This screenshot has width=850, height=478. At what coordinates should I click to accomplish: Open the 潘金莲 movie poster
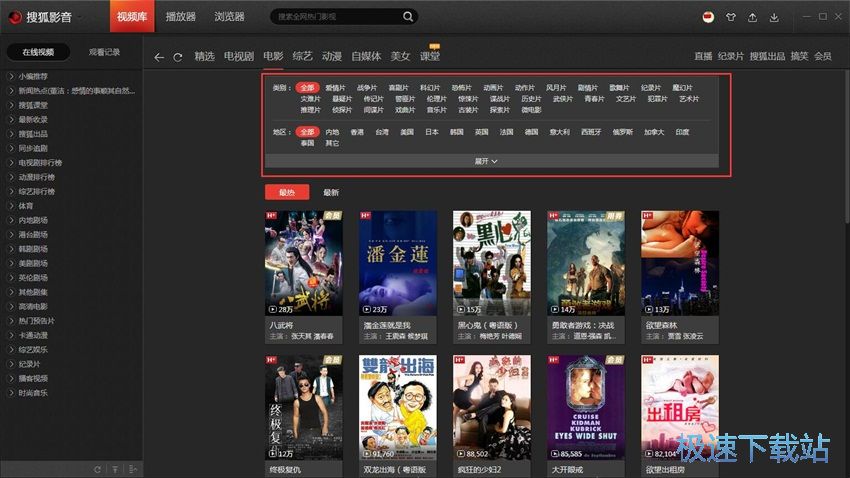(x=398, y=263)
